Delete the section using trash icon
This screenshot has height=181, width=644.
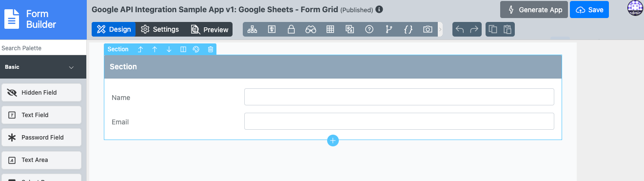click(211, 49)
